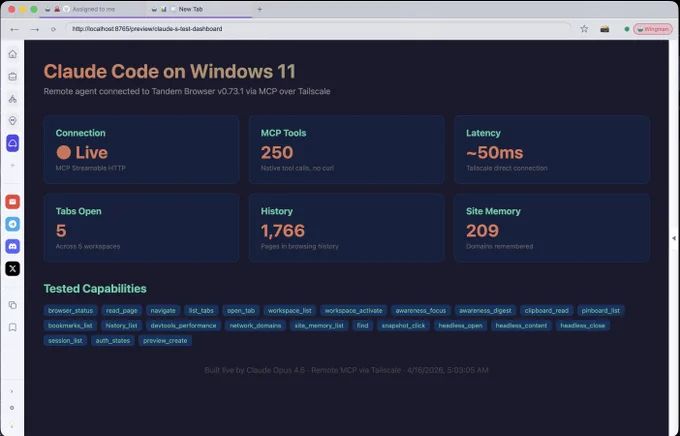Expand the sidebar with the chevron arrow
This screenshot has height=436, width=680.
(12, 391)
